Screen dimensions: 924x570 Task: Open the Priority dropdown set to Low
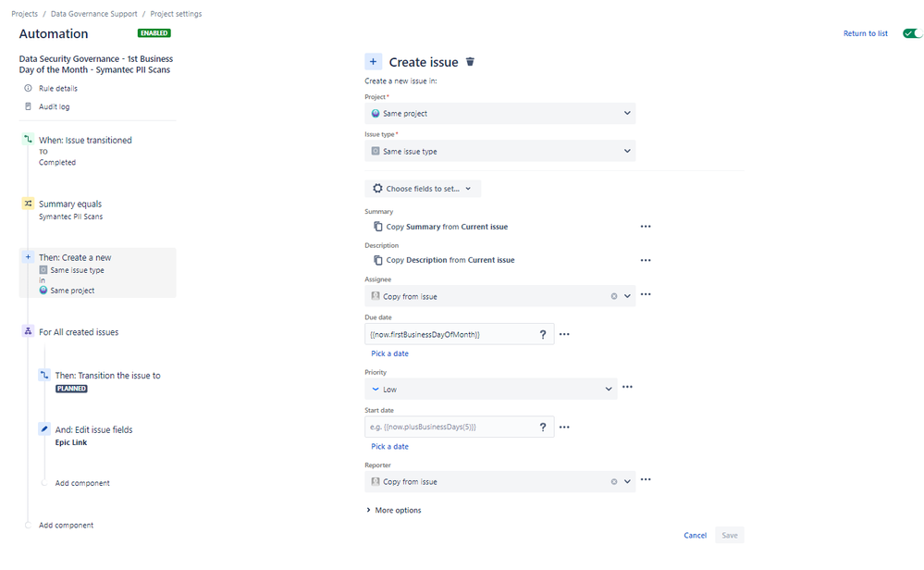491,389
